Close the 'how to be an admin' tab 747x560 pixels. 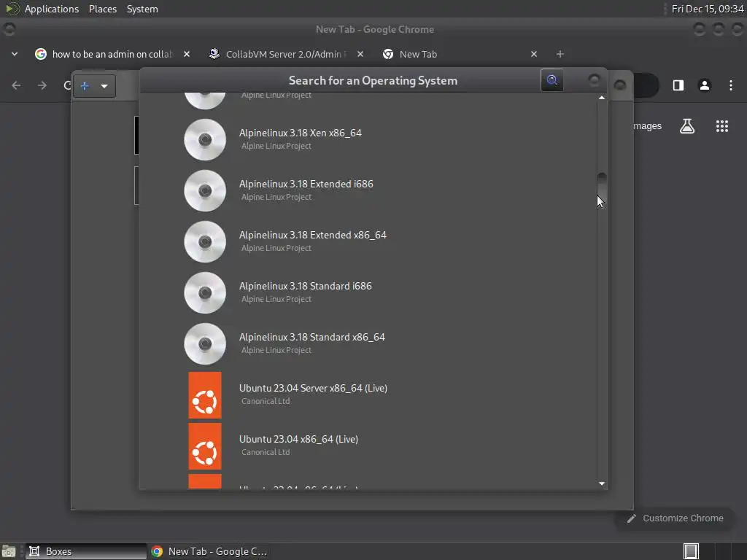pos(187,54)
